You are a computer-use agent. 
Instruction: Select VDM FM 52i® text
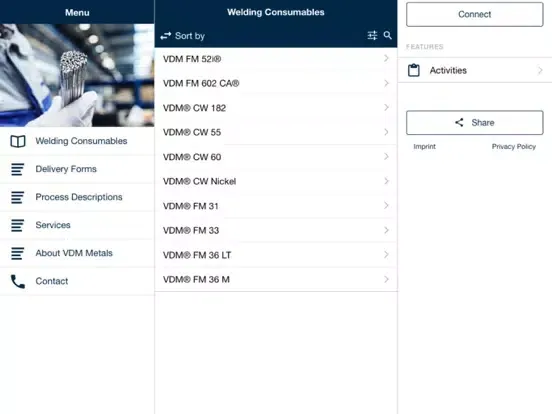tap(192, 59)
